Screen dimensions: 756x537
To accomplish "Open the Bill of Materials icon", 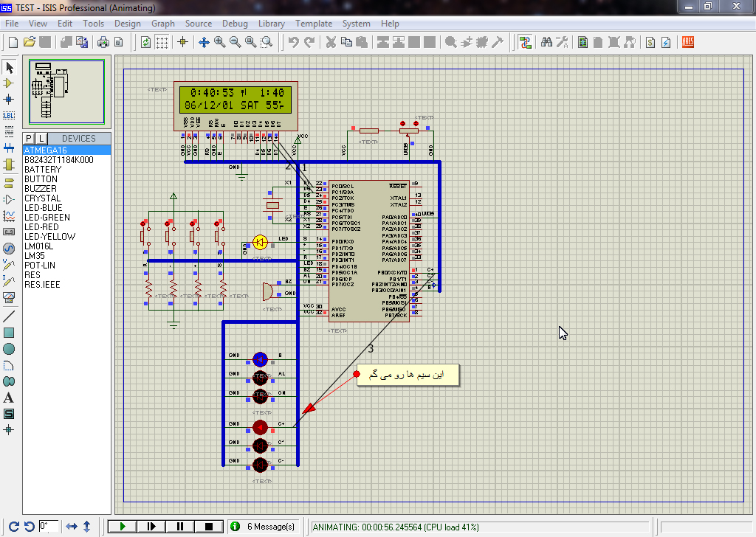I will point(650,42).
